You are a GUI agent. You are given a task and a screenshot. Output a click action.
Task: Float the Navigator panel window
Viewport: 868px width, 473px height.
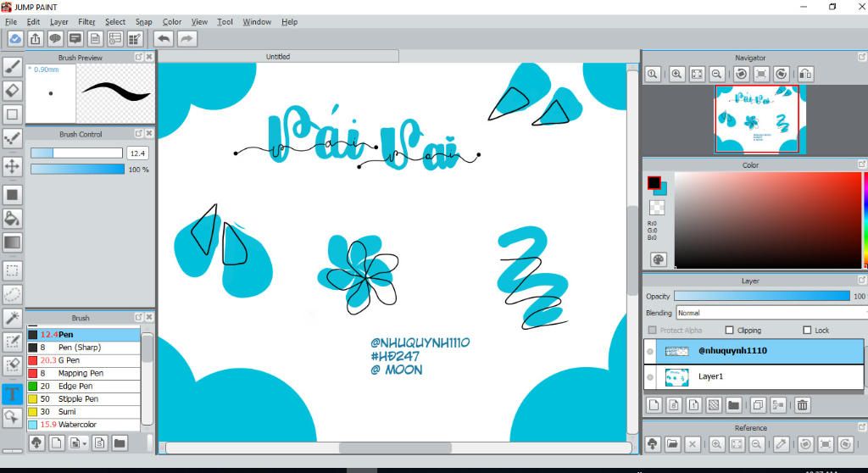pyautogui.click(x=862, y=57)
